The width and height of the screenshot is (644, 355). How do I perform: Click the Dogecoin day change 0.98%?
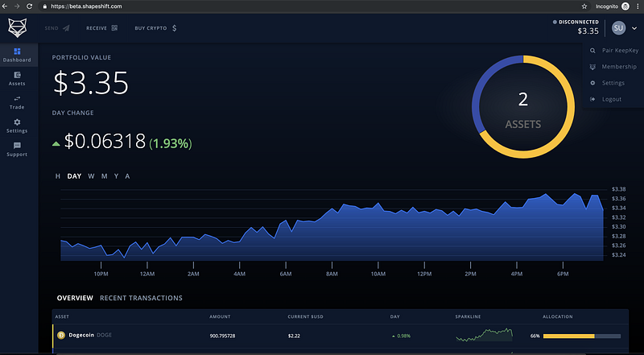click(x=401, y=336)
